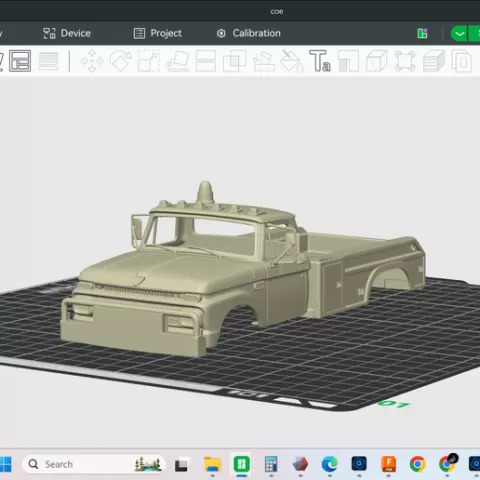The width and height of the screenshot is (480, 480).
Task: Open Google Chrome from the taskbar
Action: click(x=417, y=464)
